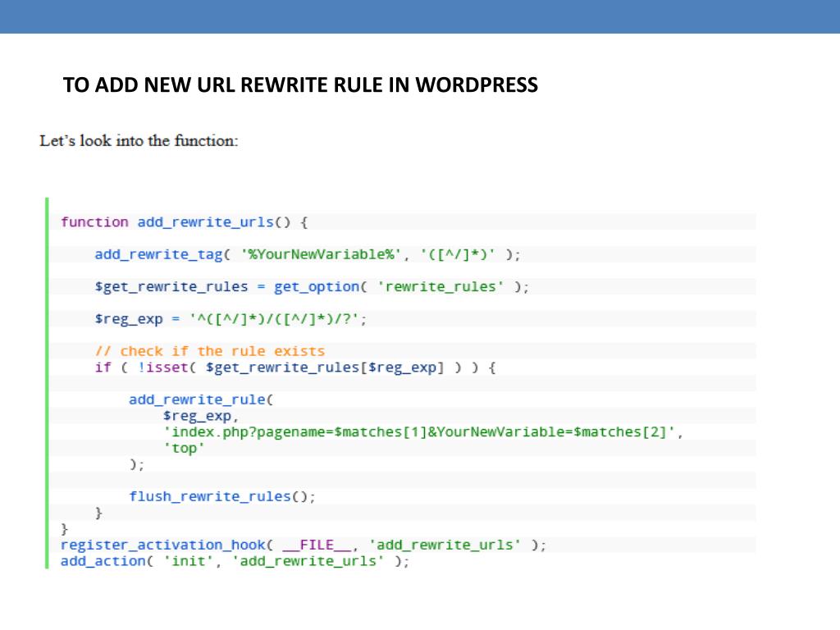This screenshot has width=840, height=630.
Task: Click the 'top' argument line
Action: coord(184,448)
